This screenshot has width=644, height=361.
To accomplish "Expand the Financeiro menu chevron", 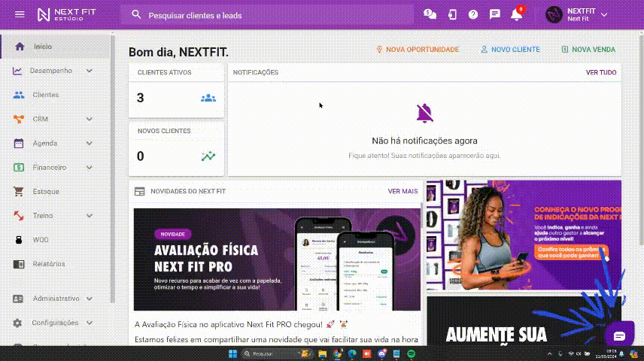I will tap(89, 168).
